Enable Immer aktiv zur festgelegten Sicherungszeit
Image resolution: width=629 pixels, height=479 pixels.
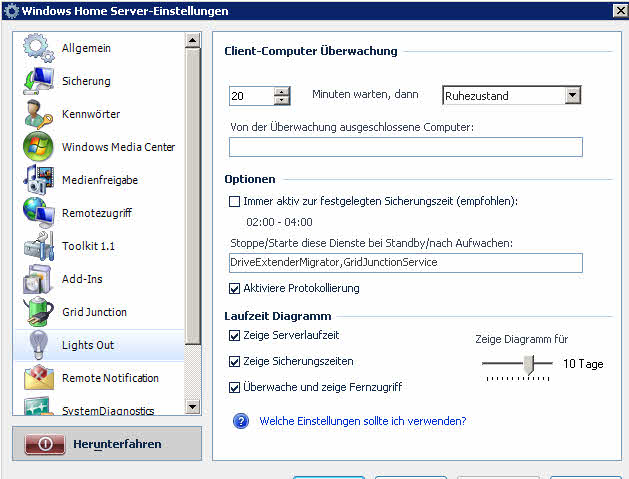tap(234, 201)
